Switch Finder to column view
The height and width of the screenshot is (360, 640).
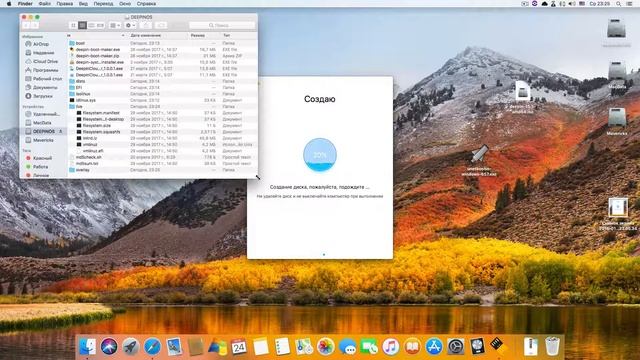[x=91, y=25]
